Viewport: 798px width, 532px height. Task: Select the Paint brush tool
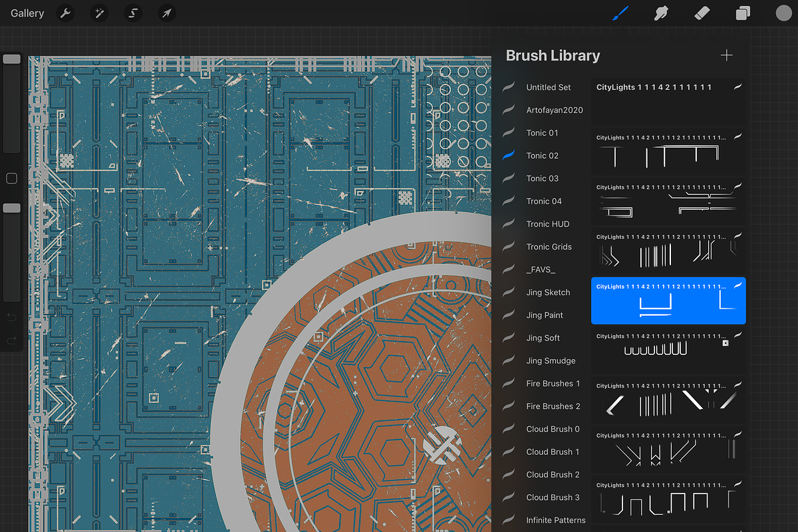click(620, 13)
